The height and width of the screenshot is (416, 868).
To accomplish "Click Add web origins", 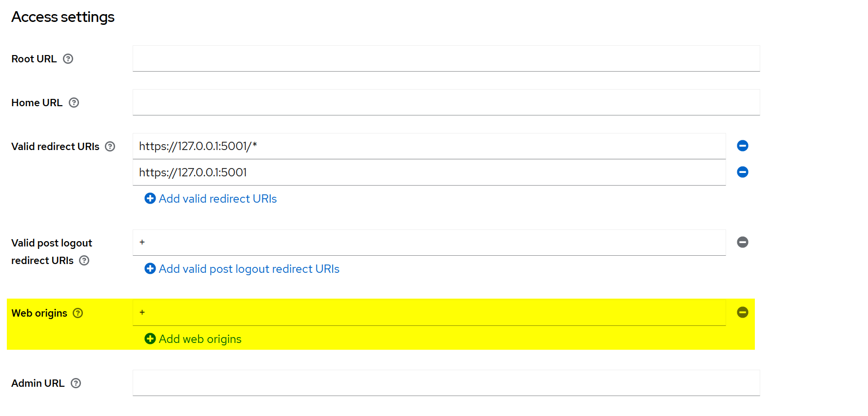I will click(200, 339).
